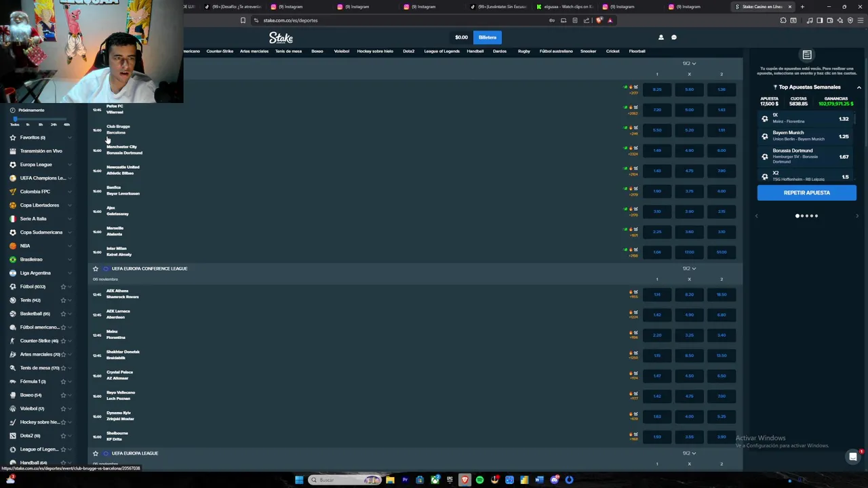The width and height of the screenshot is (868, 488).
Task: Toggle favorite star for Basketball
Action: pos(63,314)
